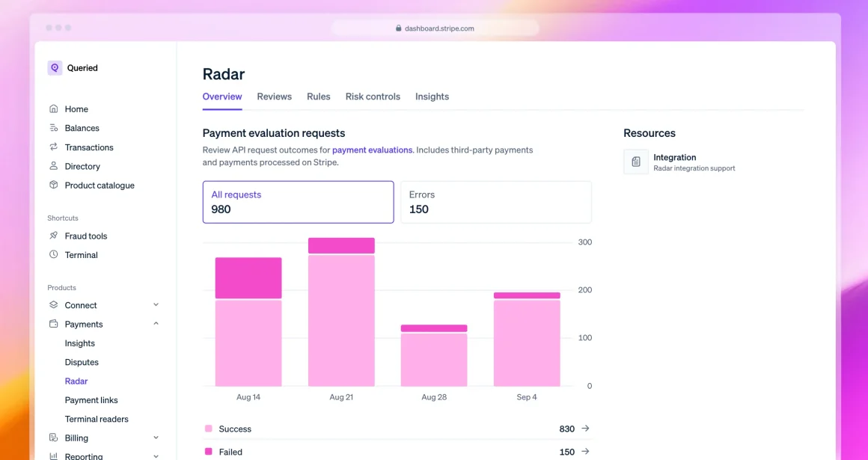Open Terminal readers under Payments

tap(97, 419)
